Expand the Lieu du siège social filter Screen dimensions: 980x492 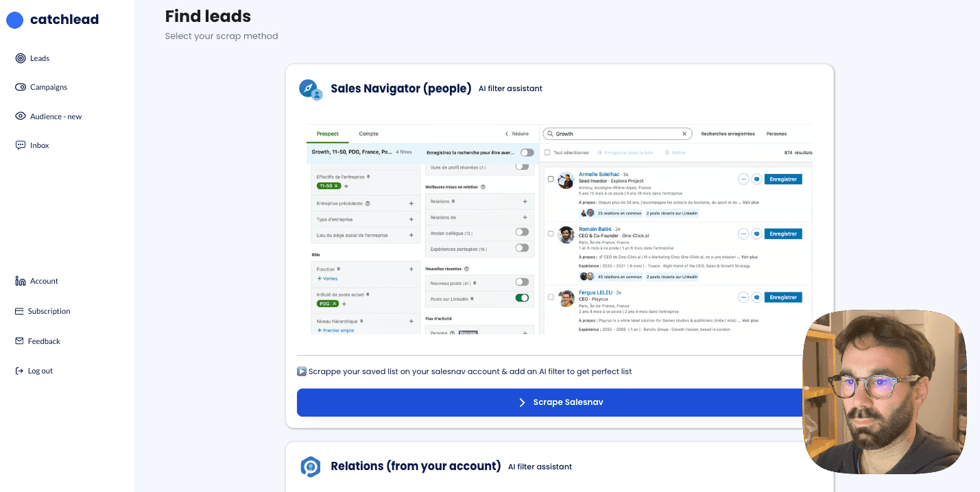(x=411, y=235)
